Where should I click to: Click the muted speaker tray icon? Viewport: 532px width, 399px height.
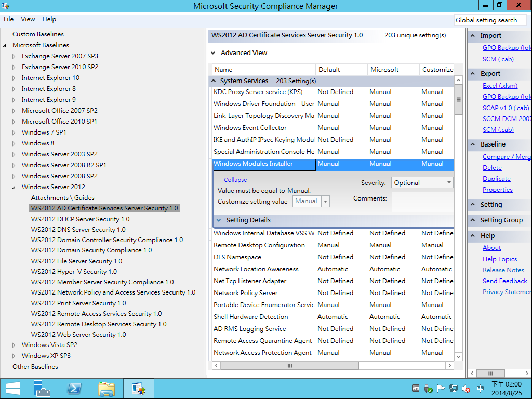[x=466, y=389]
